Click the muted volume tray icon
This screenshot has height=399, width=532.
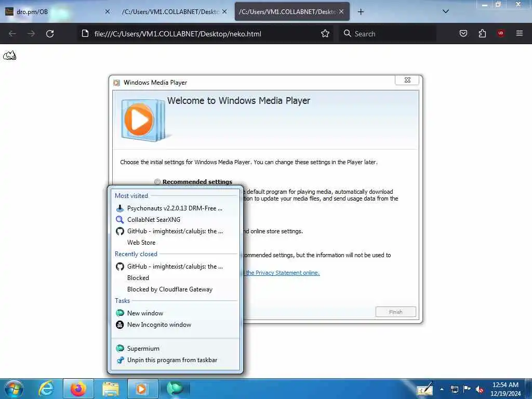480,389
